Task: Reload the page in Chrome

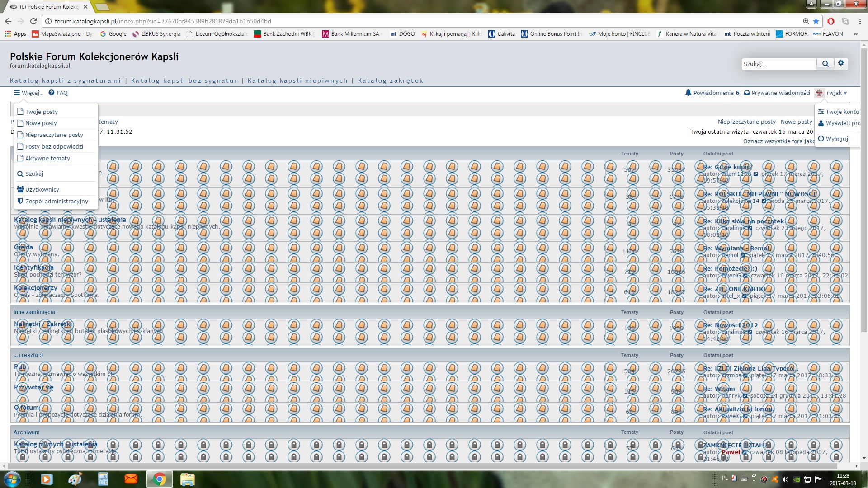Action: click(x=33, y=21)
